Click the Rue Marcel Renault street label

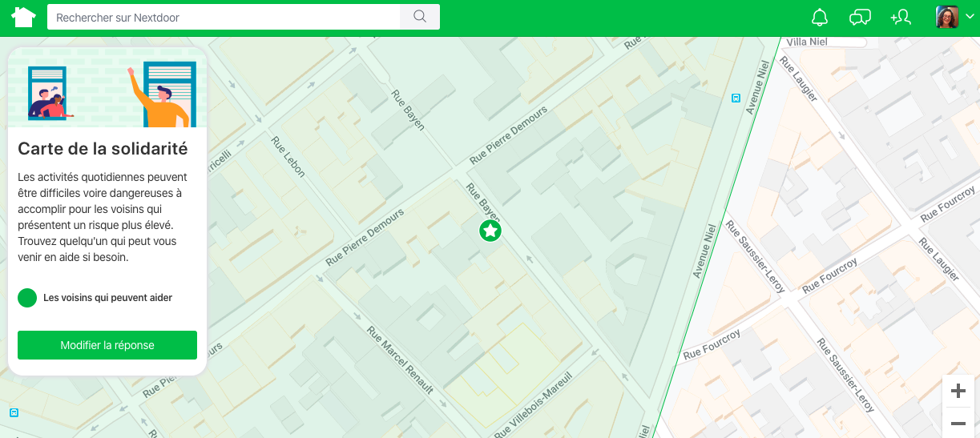(x=400, y=360)
